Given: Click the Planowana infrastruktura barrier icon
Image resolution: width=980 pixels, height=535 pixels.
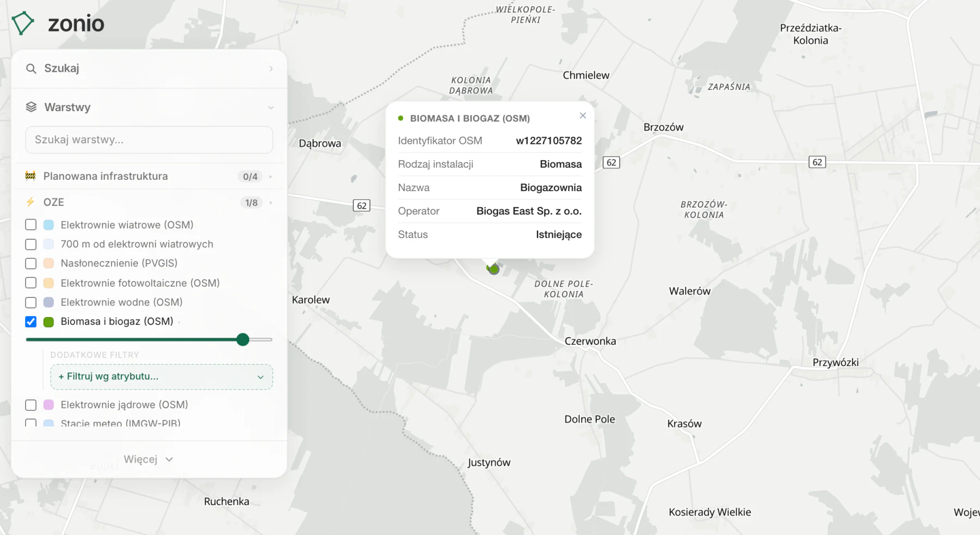Looking at the screenshot, I should [30, 176].
